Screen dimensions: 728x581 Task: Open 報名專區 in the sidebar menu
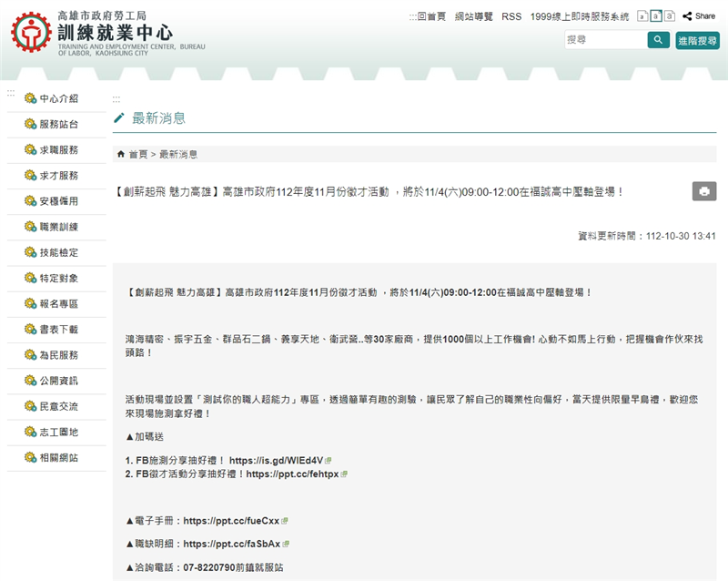(x=59, y=303)
